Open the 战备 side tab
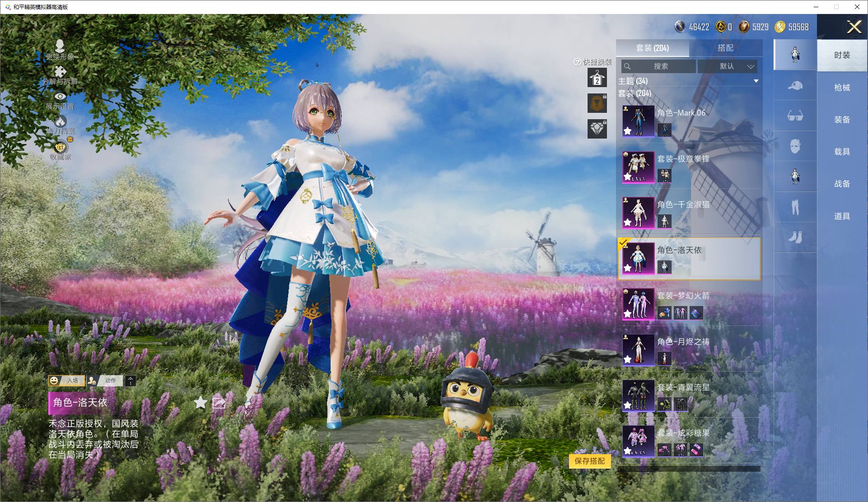The height and width of the screenshot is (502, 868). coord(842,184)
